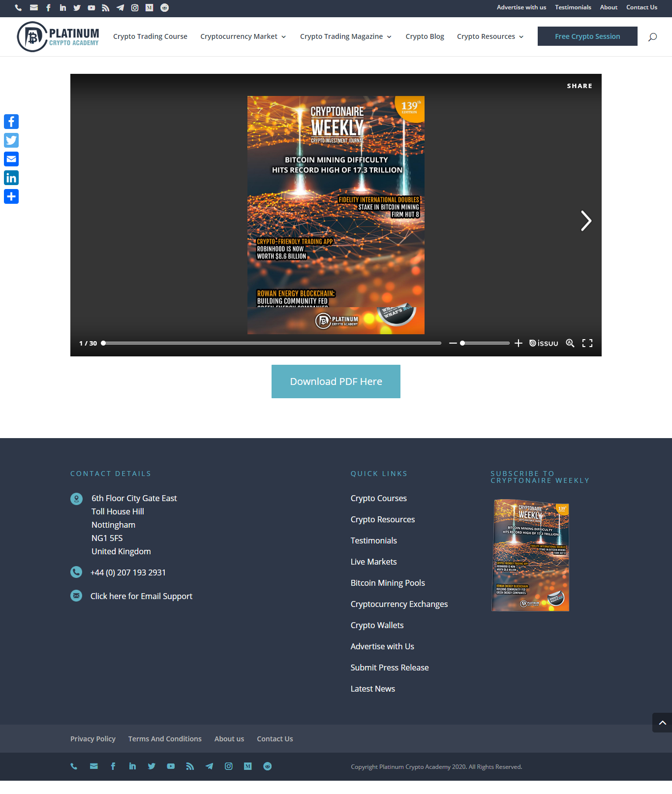672x794 pixels.
Task: Open Instagram icon in top bar
Action: 135,7
